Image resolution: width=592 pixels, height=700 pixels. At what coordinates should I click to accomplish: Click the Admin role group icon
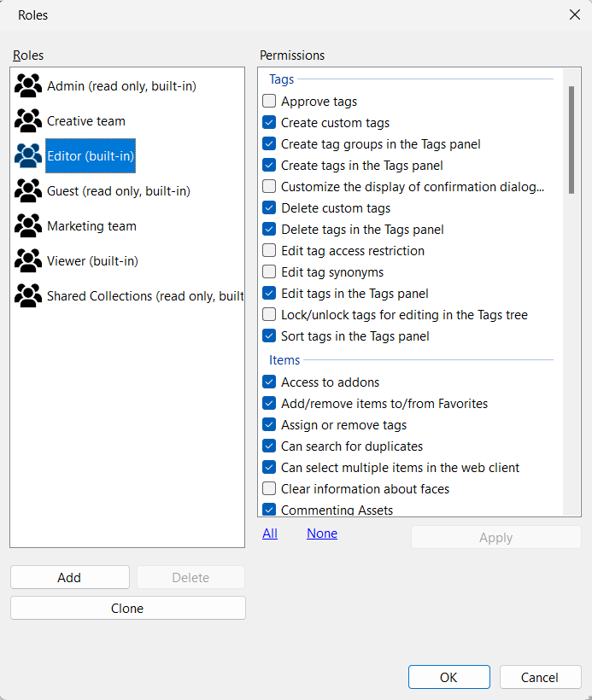(28, 86)
